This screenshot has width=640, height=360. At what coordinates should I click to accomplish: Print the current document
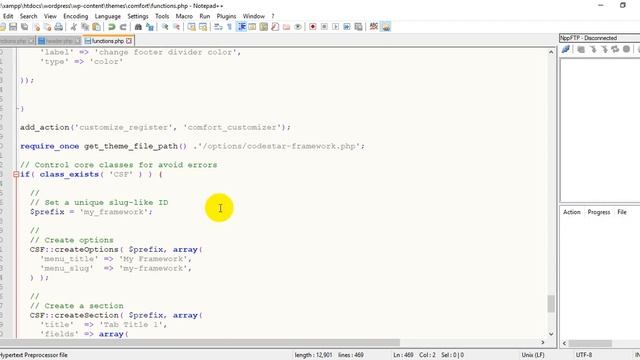coord(59,27)
